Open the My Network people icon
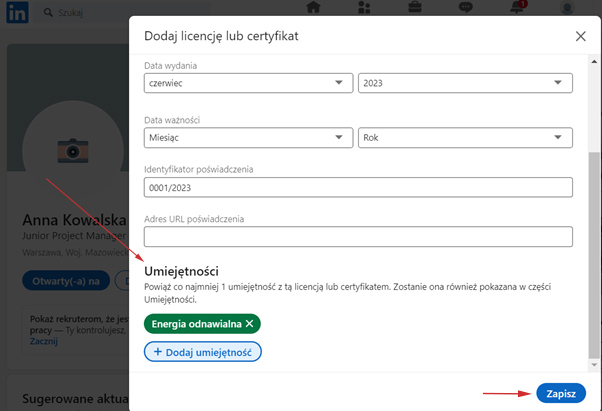 364,7
